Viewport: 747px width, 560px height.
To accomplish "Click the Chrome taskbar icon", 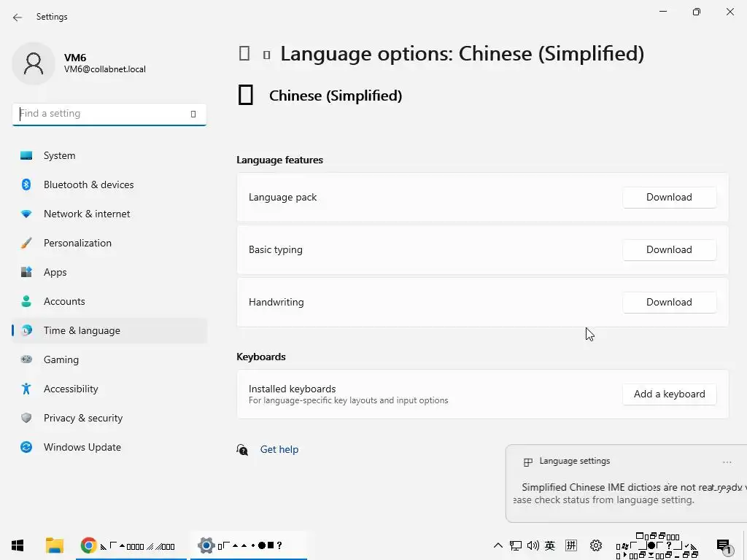I will coord(89,545).
